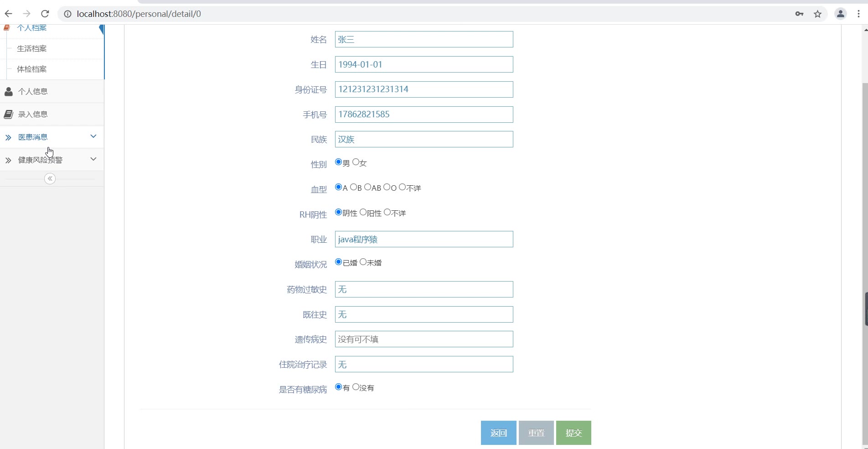Expand the 医患消息 chevron
The height and width of the screenshot is (449, 868).
point(93,136)
